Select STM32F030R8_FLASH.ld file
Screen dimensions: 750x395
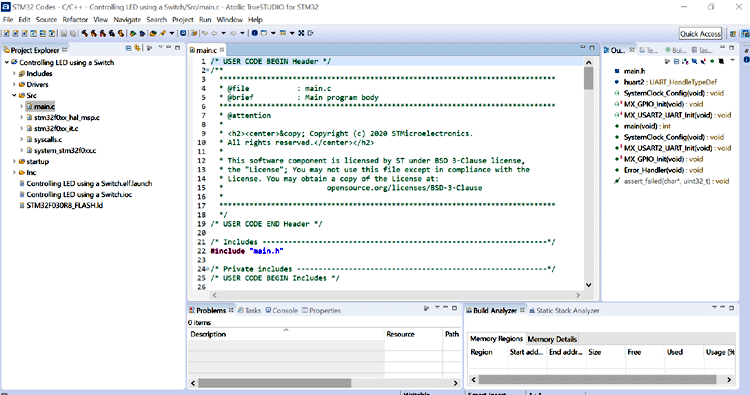(x=65, y=205)
